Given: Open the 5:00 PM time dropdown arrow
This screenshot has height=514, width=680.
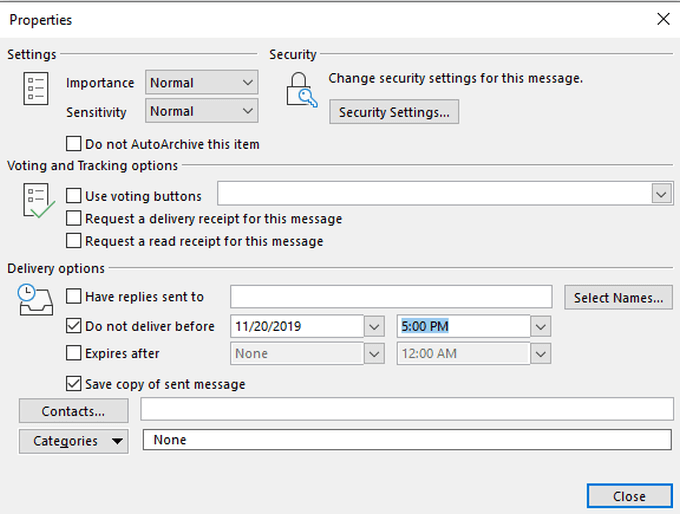Looking at the screenshot, I should pyautogui.click(x=540, y=326).
